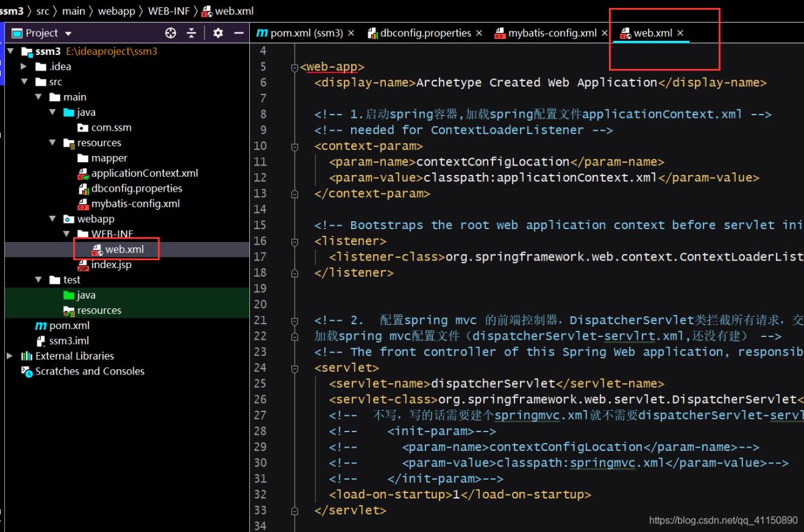Viewport: 804px width, 532px height.
Task: Open ssm3.iml in the project tree
Action: click(x=68, y=340)
